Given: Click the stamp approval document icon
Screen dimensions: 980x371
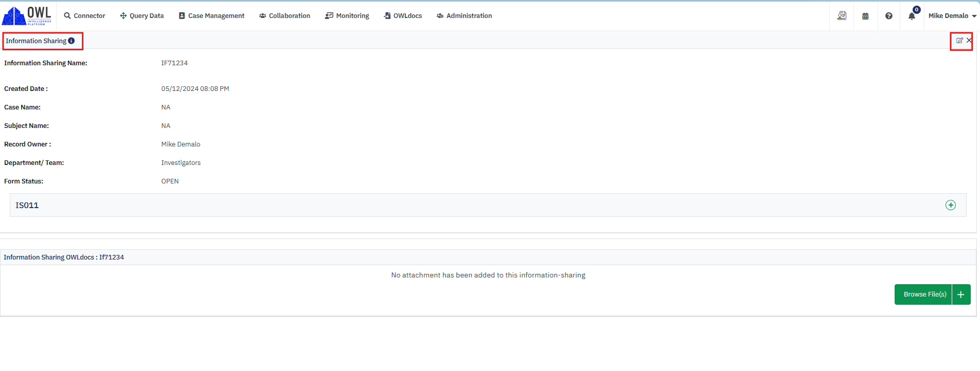Looking at the screenshot, I should (842, 16).
